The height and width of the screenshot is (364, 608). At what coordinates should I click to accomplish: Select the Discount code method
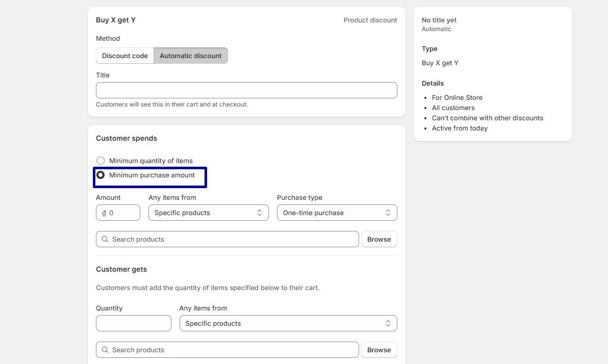[x=125, y=56]
